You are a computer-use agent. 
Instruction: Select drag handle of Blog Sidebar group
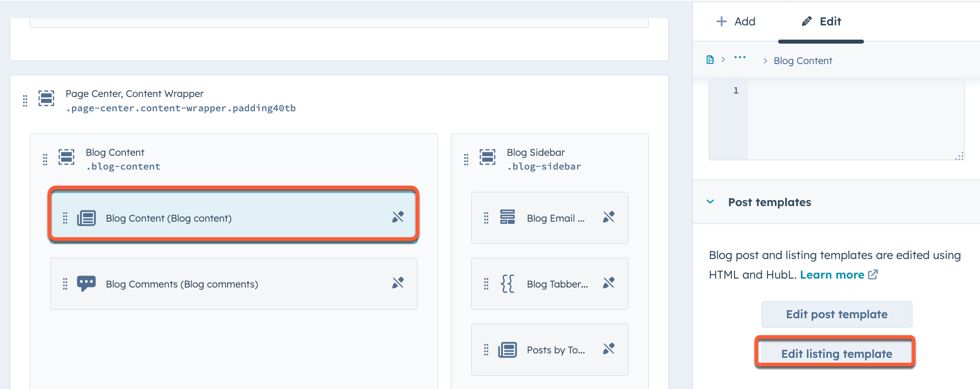coord(466,159)
